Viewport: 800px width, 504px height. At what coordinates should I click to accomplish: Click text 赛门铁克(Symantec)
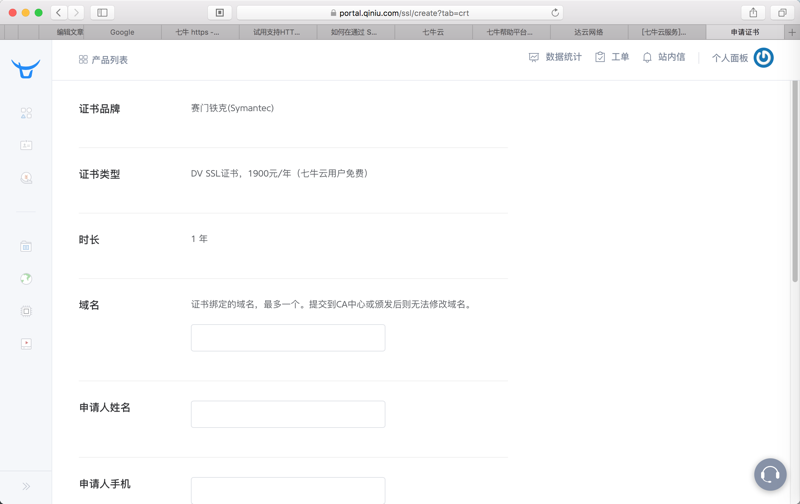(232, 108)
